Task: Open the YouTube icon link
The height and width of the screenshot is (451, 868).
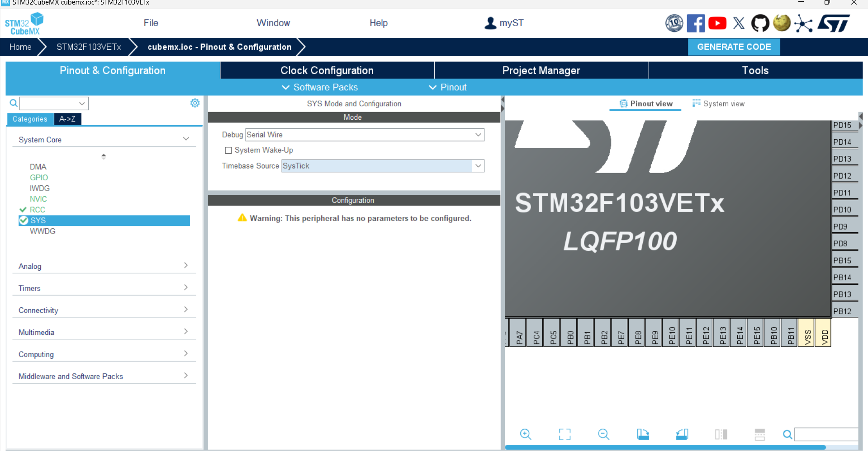Action: pos(717,23)
